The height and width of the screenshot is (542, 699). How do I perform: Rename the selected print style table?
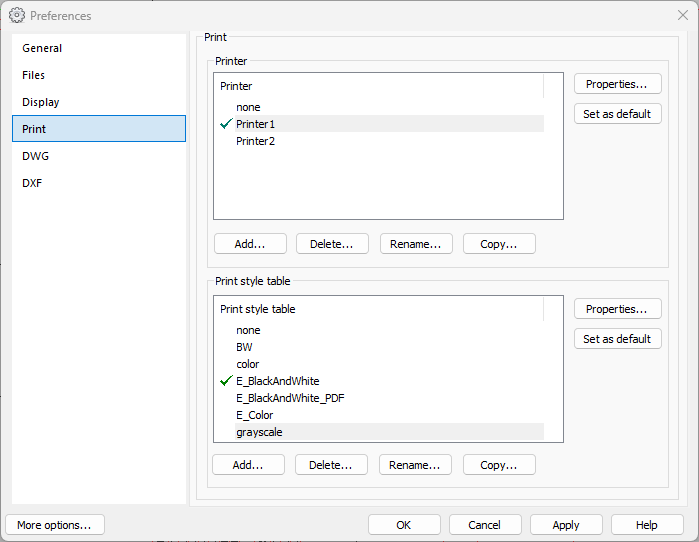point(415,465)
